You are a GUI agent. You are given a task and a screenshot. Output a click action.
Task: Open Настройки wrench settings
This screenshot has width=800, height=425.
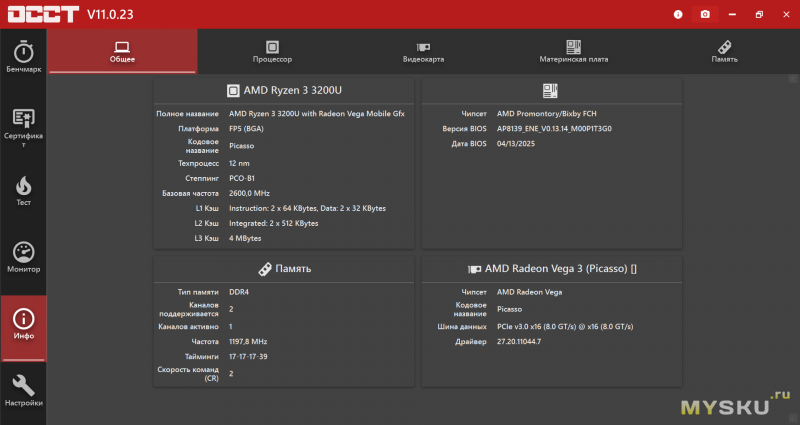(x=23, y=391)
